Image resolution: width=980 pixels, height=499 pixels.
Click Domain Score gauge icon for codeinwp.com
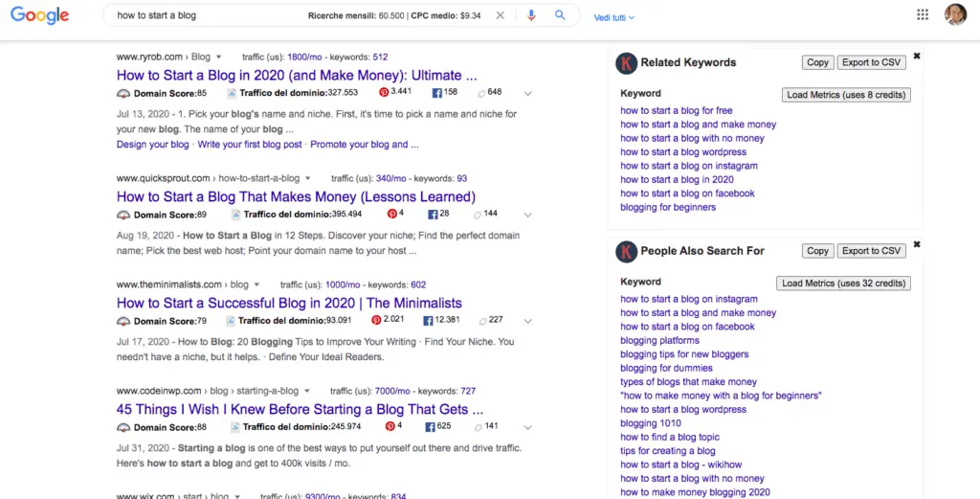click(x=123, y=427)
